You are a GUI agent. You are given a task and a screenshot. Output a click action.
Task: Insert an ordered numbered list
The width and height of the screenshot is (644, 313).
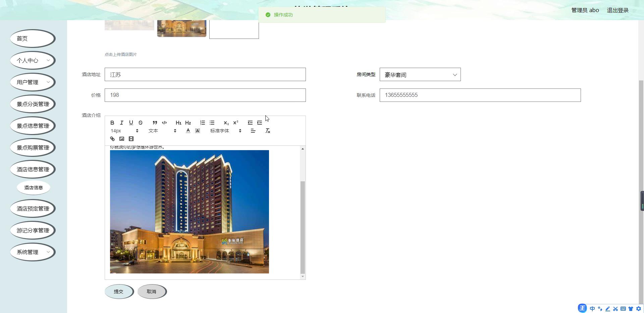pyautogui.click(x=203, y=123)
